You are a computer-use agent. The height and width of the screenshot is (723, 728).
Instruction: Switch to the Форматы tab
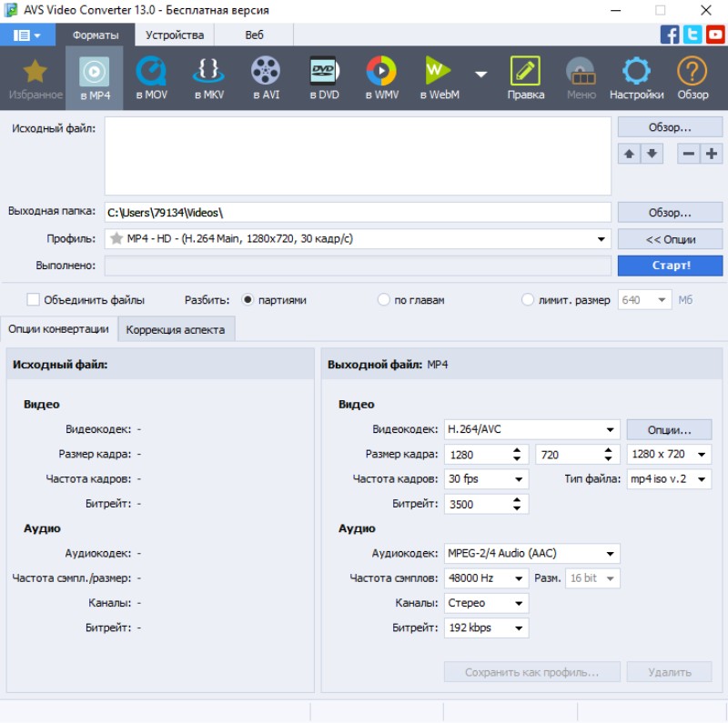point(96,35)
